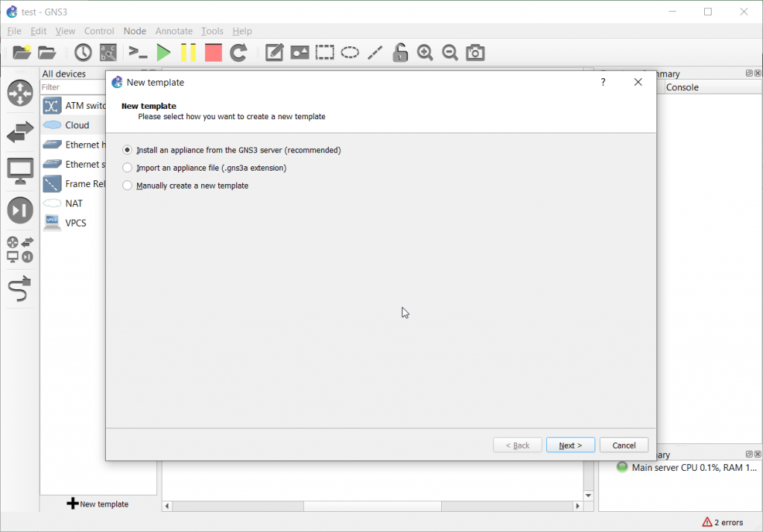Select the Draw a line tool

[x=375, y=52]
